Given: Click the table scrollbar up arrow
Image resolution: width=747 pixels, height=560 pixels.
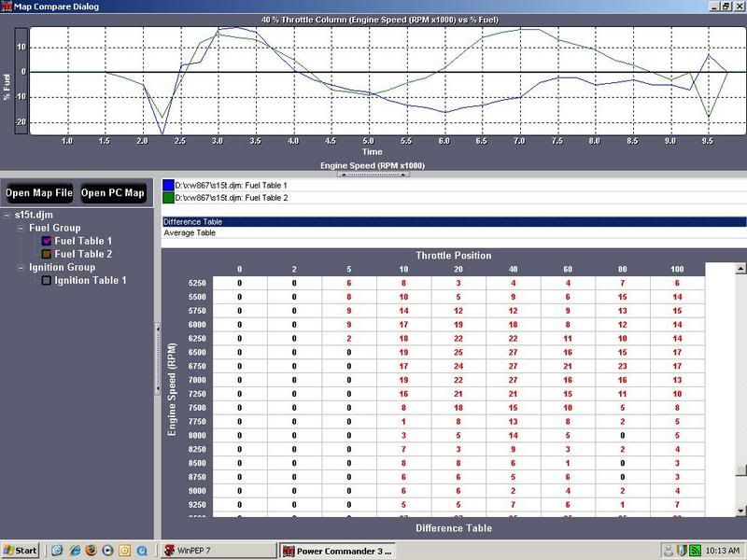Looking at the screenshot, I should [x=740, y=269].
